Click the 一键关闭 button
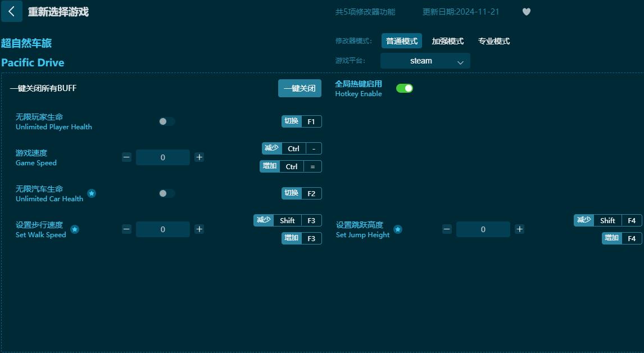Image resolution: width=644 pixels, height=353 pixels. coord(300,88)
